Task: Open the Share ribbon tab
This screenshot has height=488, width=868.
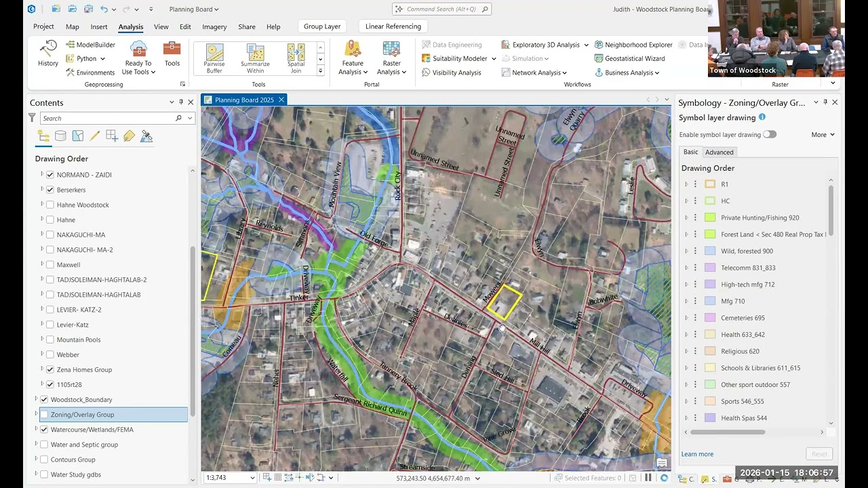Action: (247, 26)
